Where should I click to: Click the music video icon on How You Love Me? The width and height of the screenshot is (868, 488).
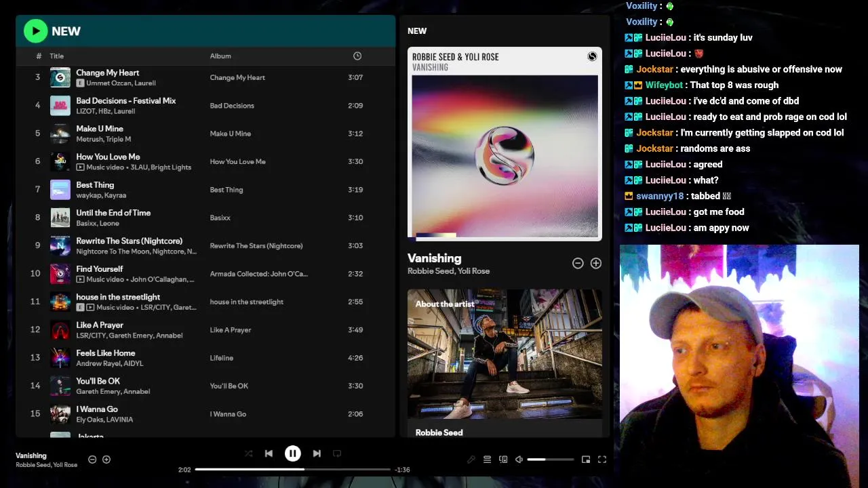[80, 167]
